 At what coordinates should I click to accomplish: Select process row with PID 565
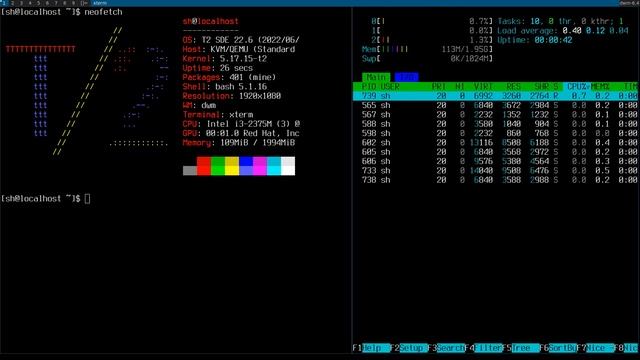496,105
